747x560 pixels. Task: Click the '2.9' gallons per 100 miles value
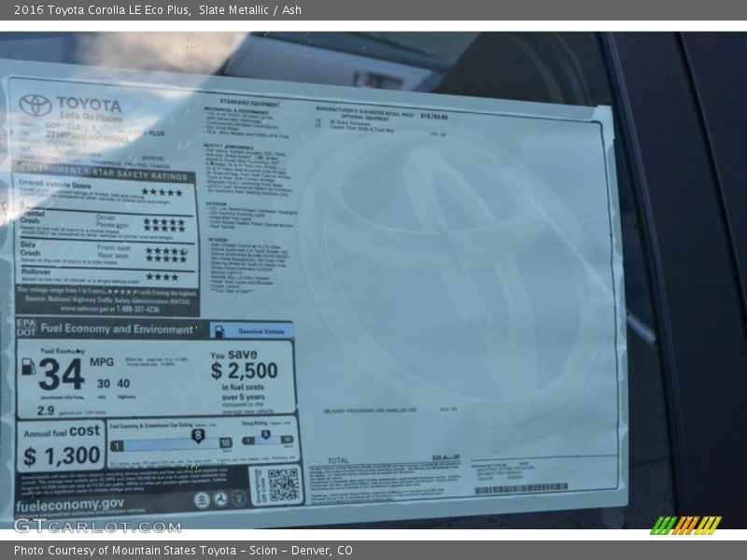(x=46, y=411)
